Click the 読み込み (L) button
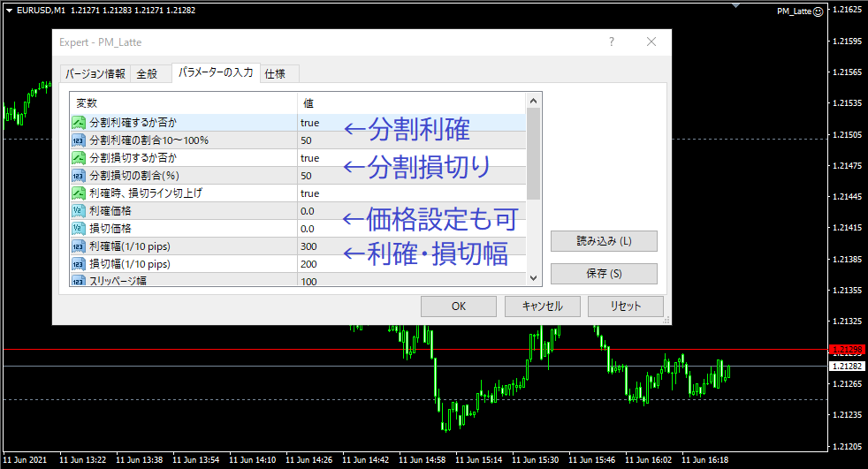Viewport: 868px width, 469px height. coord(604,241)
